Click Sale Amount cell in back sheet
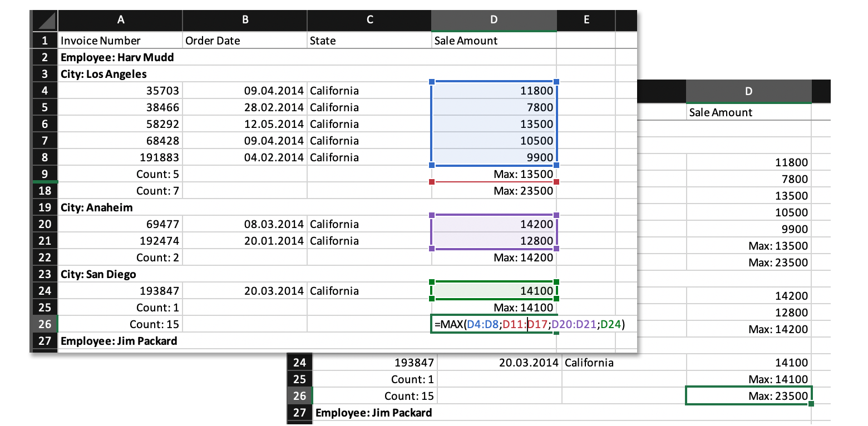This screenshot has width=868, height=426. [748, 112]
